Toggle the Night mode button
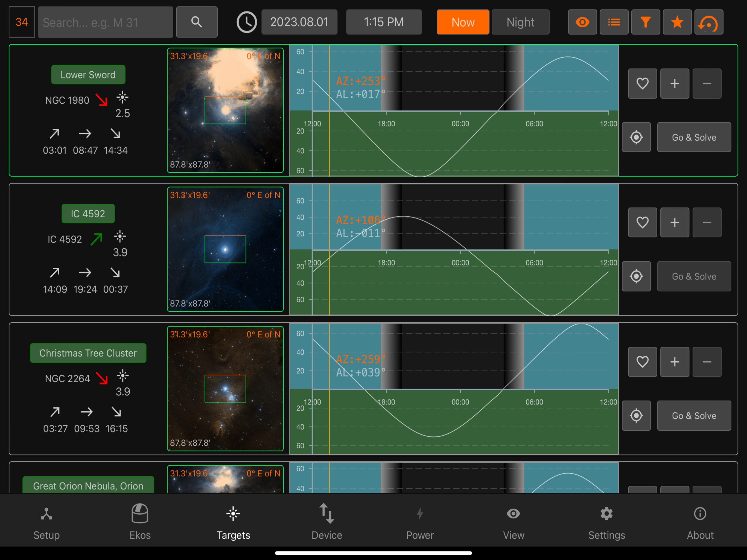Screen dimensions: 747x560 [x=520, y=22]
